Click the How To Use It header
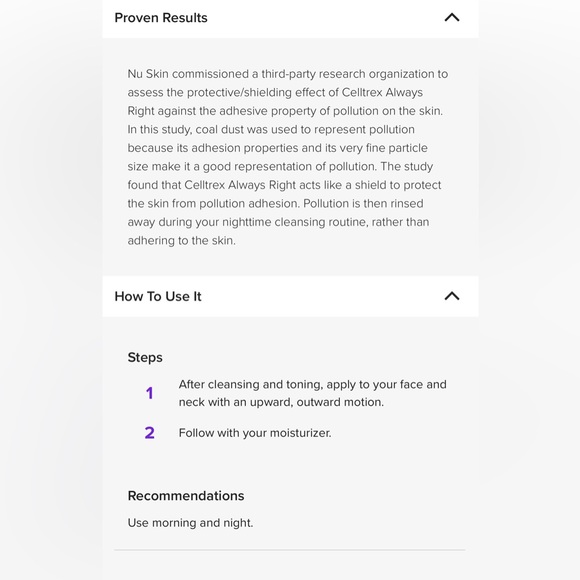Viewport: 580px width, 580px height. pyautogui.click(x=290, y=296)
